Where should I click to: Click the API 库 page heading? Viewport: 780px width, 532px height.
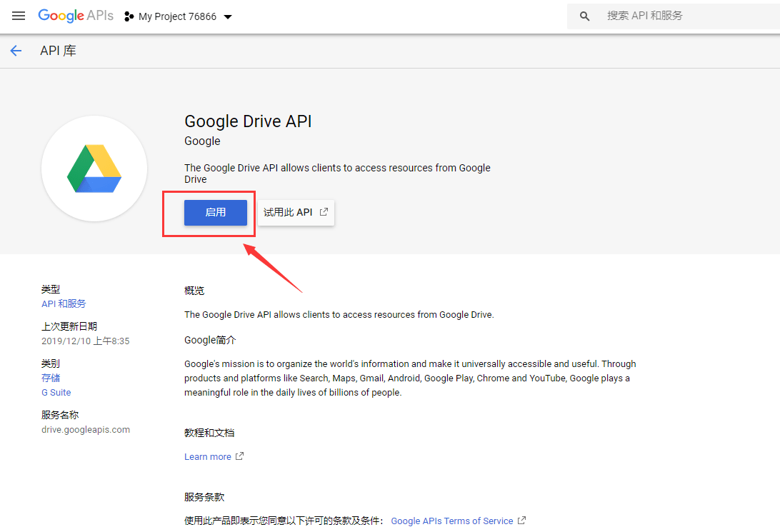[58, 51]
